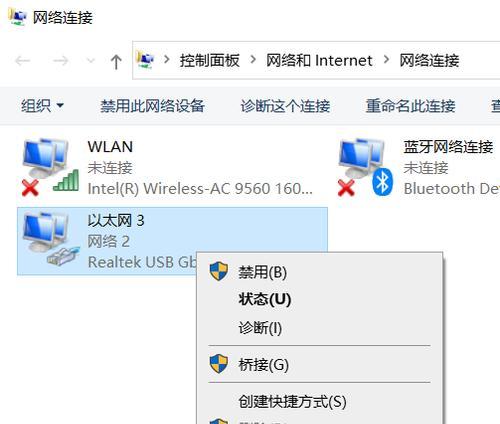Click the 以太网 3 adapter icon
This screenshot has width=500, height=424.
pos(50,239)
